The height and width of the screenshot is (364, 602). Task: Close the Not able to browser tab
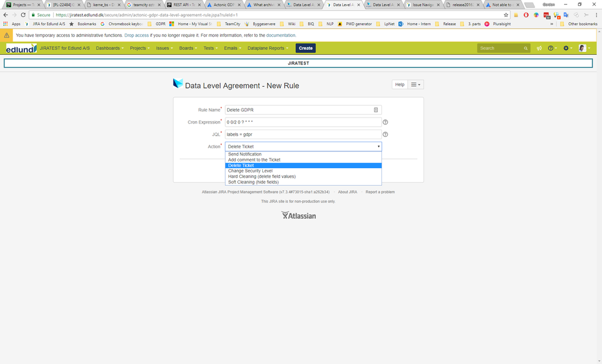click(x=518, y=5)
